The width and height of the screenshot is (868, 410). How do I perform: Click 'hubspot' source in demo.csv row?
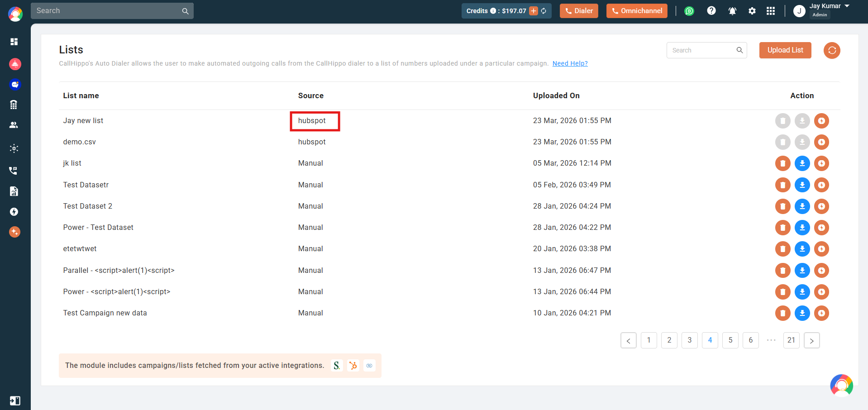tap(312, 142)
